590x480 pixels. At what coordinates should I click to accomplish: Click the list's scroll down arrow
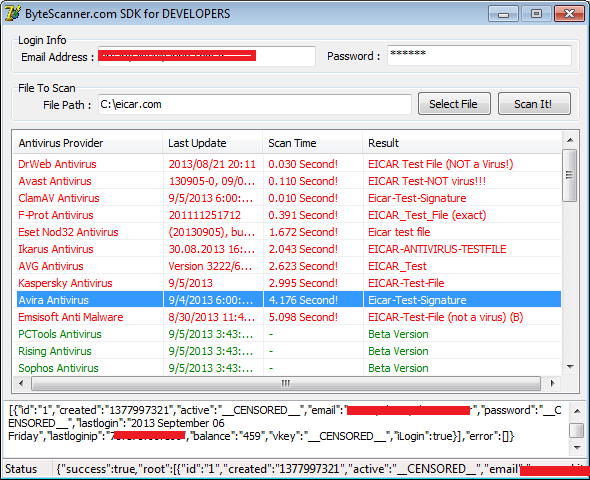pyautogui.click(x=570, y=367)
